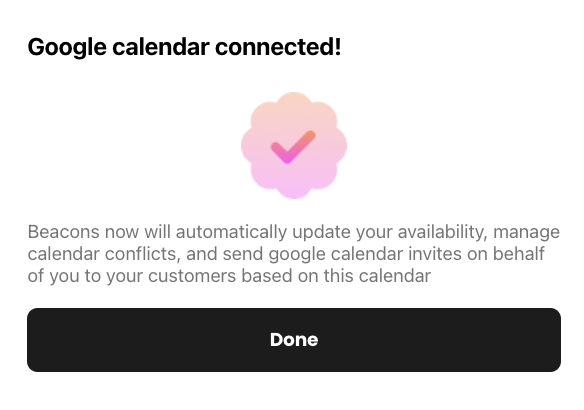Click the 'Done' label on the black button
The height and width of the screenshot is (410, 584).
tap(294, 340)
